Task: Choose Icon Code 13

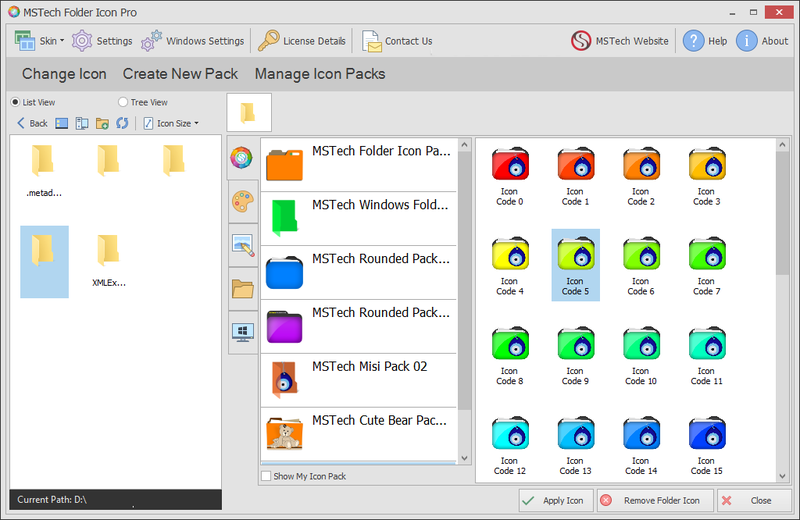Action: pyautogui.click(x=576, y=445)
